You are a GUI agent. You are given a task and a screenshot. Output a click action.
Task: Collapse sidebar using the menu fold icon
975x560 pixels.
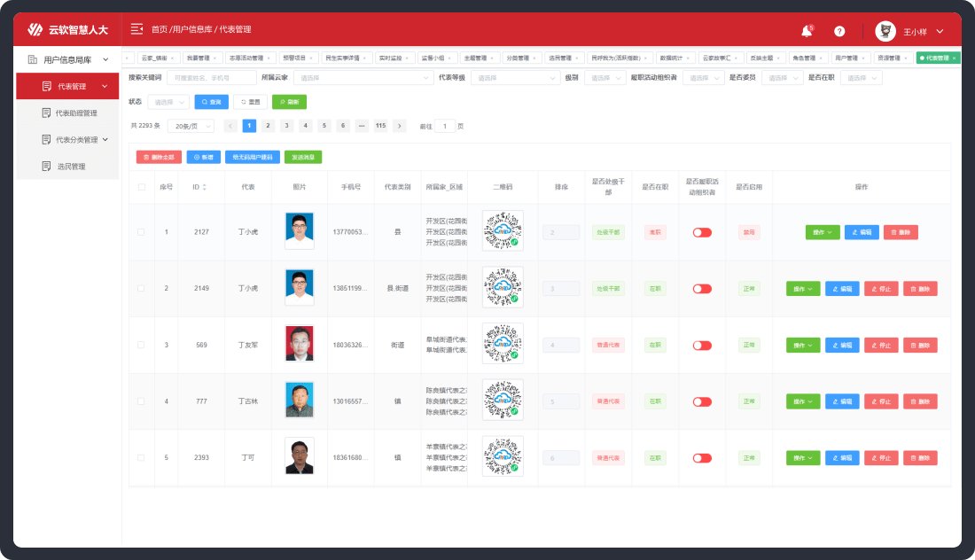[x=136, y=29]
